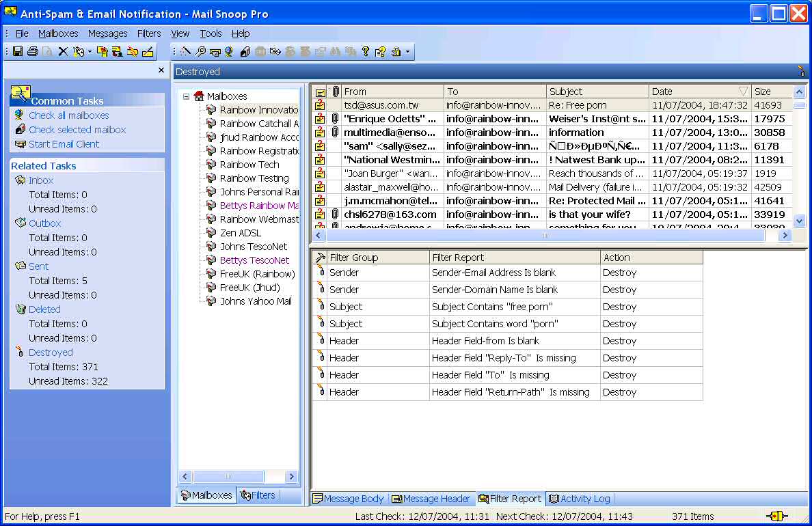Collapse the Mailboxes tree node

(186, 96)
